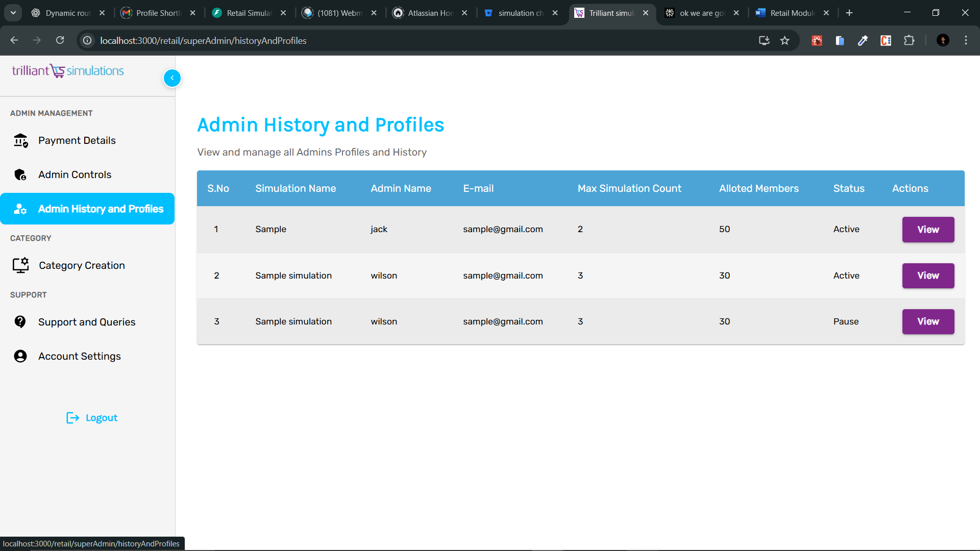Click the browser address bar URL
This screenshot has height=551, width=980.
203,40
